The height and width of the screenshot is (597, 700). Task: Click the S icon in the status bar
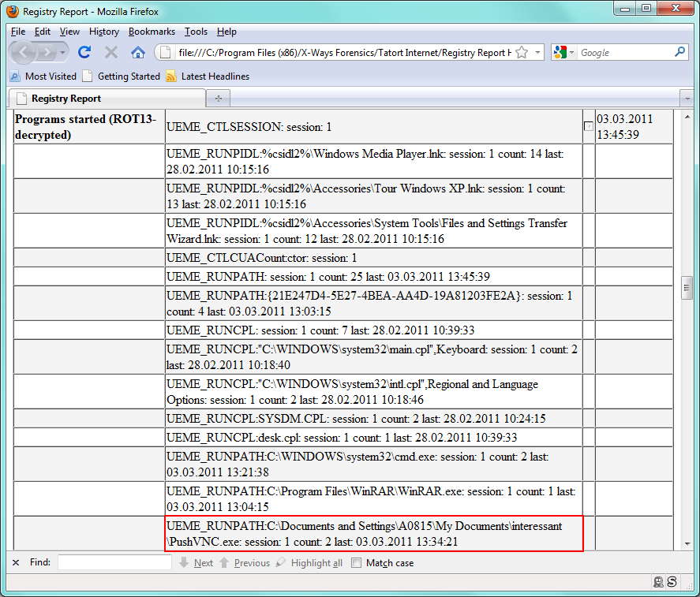(x=672, y=582)
